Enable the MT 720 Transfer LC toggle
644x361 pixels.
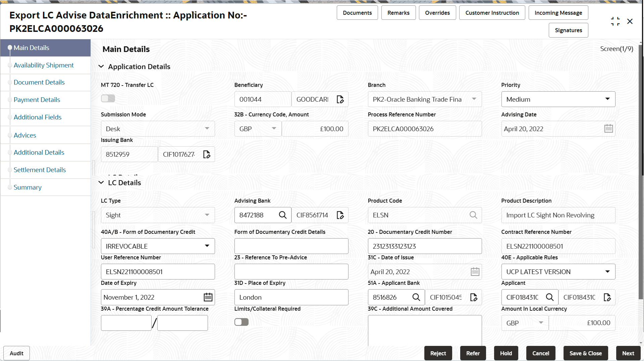point(108,98)
